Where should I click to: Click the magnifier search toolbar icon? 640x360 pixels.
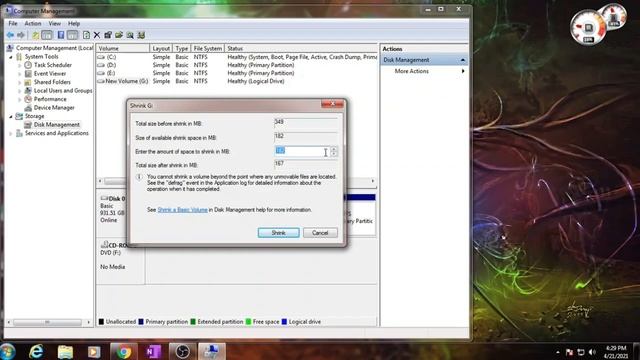(x=130, y=35)
